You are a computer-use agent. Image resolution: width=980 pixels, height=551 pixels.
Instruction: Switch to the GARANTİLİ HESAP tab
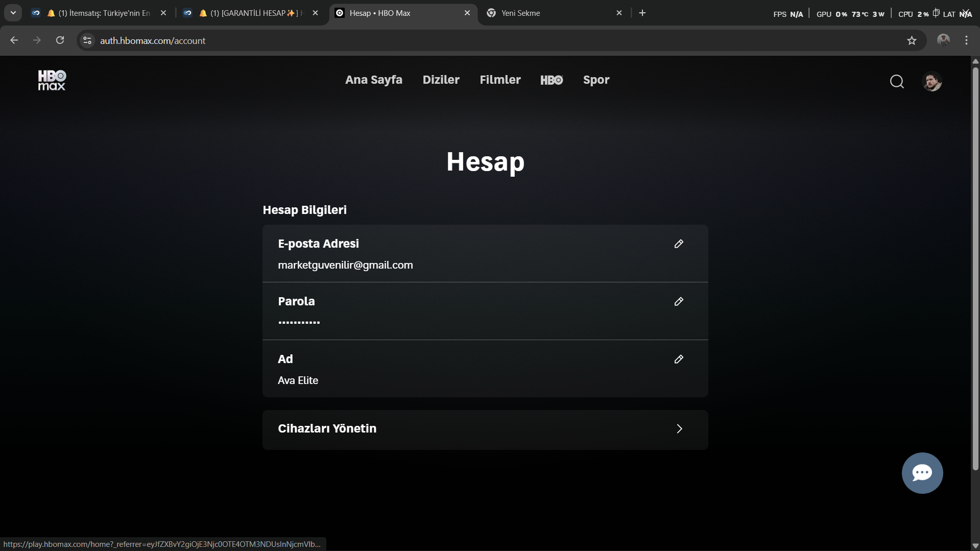pos(251,13)
